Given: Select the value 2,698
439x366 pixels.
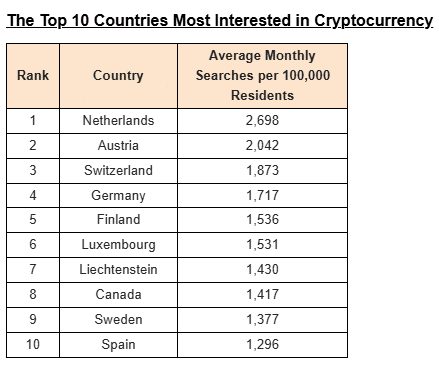Looking at the screenshot, I should point(263,121).
